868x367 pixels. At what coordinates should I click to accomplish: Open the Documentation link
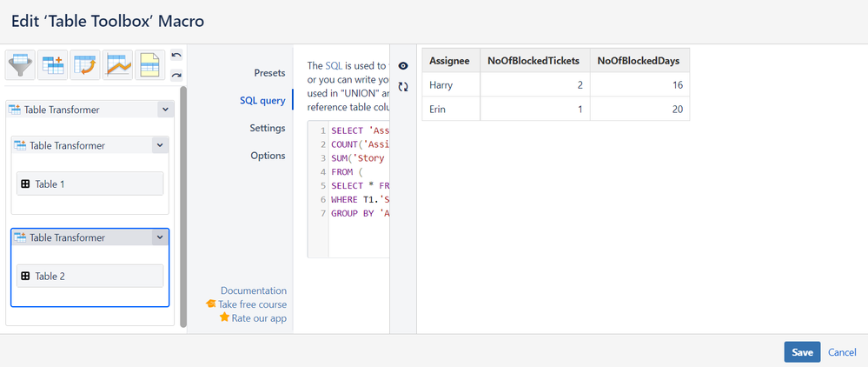click(x=253, y=290)
